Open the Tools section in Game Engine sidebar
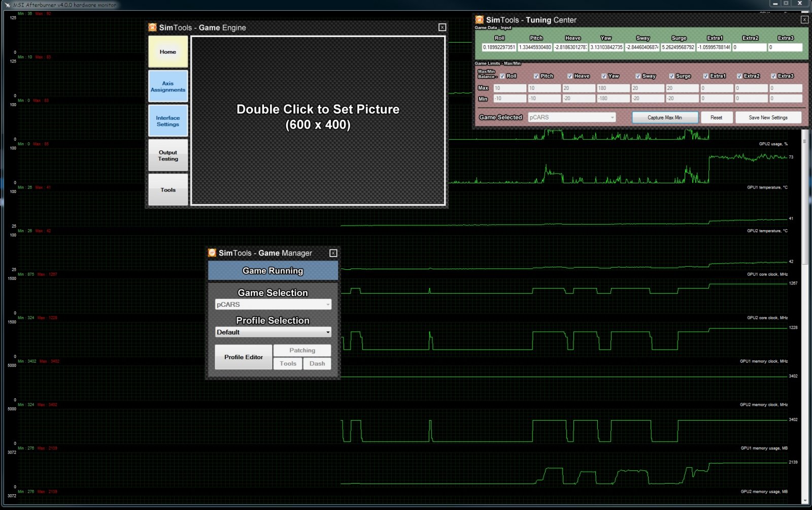This screenshot has width=812, height=510. coord(168,190)
